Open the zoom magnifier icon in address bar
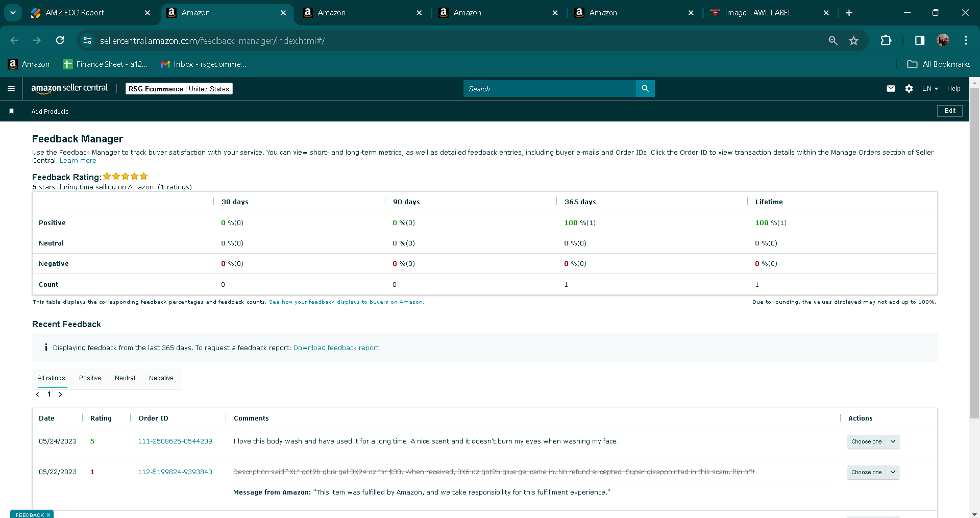Image resolution: width=980 pixels, height=518 pixels. tap(833, 40)
